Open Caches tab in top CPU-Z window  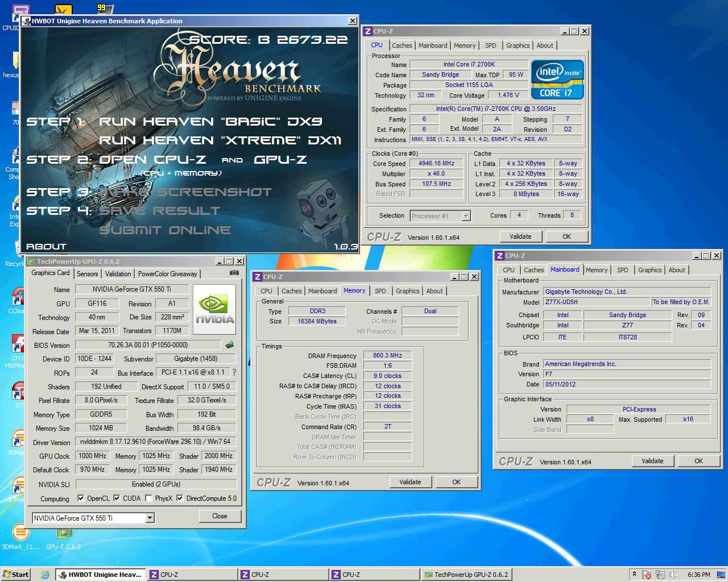402,45
